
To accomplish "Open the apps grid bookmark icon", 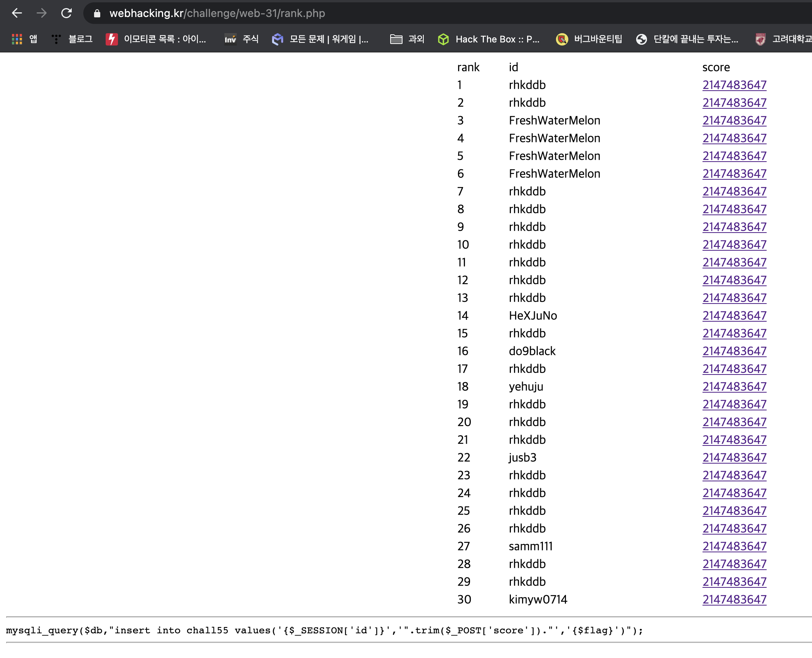I will point(17,39).
